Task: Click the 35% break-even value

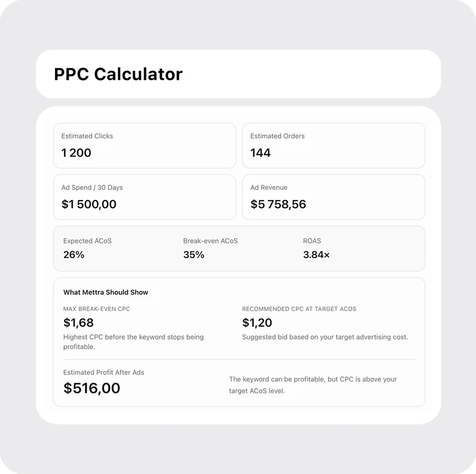Action: [x=194, y=254]
